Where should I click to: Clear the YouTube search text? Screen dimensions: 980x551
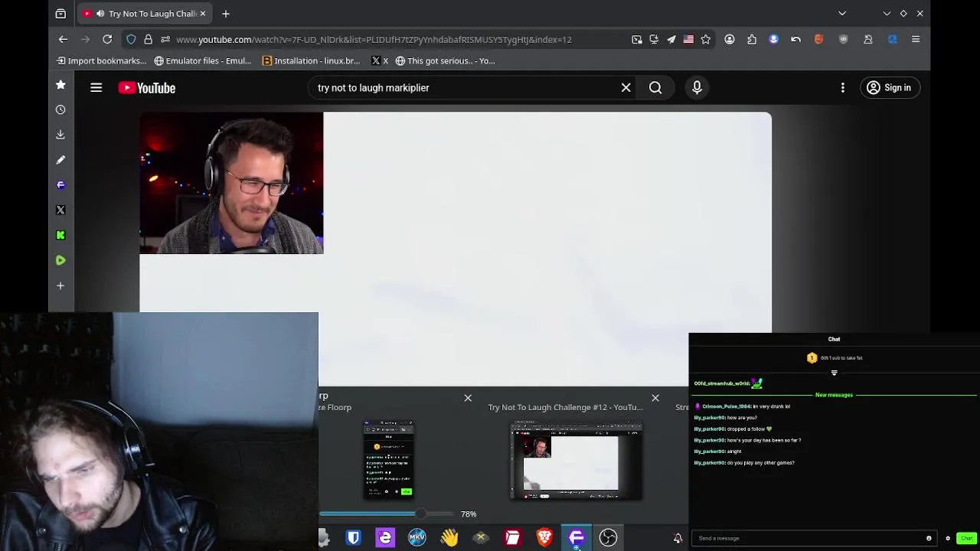(626, 87)
